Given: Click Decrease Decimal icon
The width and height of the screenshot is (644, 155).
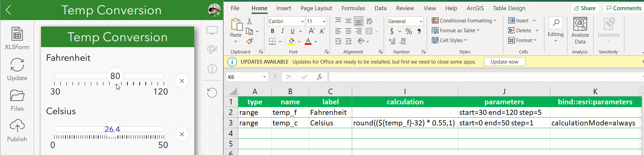Looking at the screenshot, I should (403, 41).
